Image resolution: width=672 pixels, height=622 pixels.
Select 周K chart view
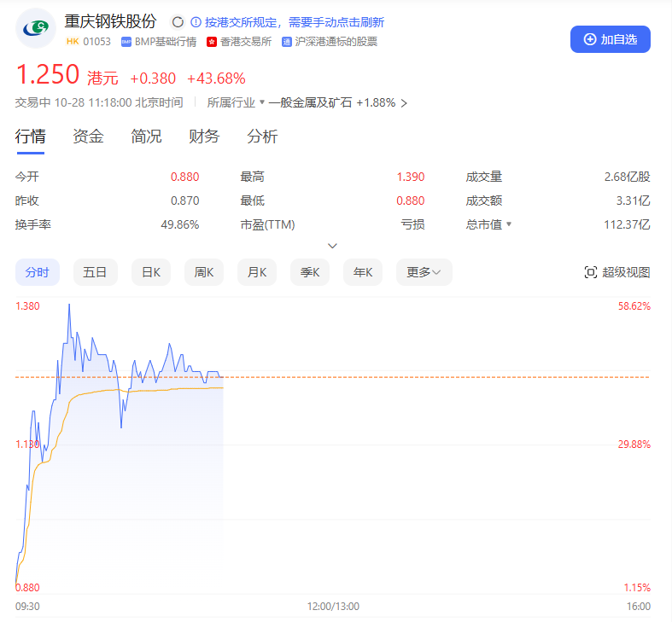204,272
